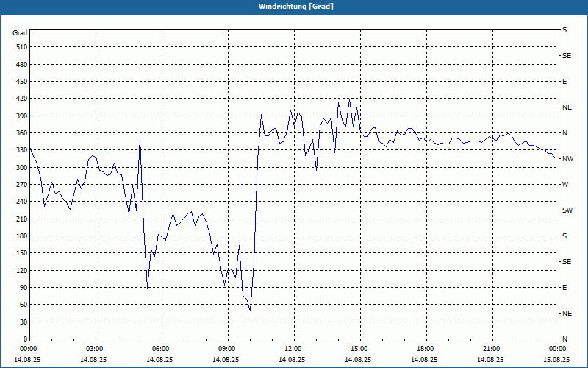The image size is (588, 368).
Task: Pick the 21:00 time axis label
Action: (492, 348)
